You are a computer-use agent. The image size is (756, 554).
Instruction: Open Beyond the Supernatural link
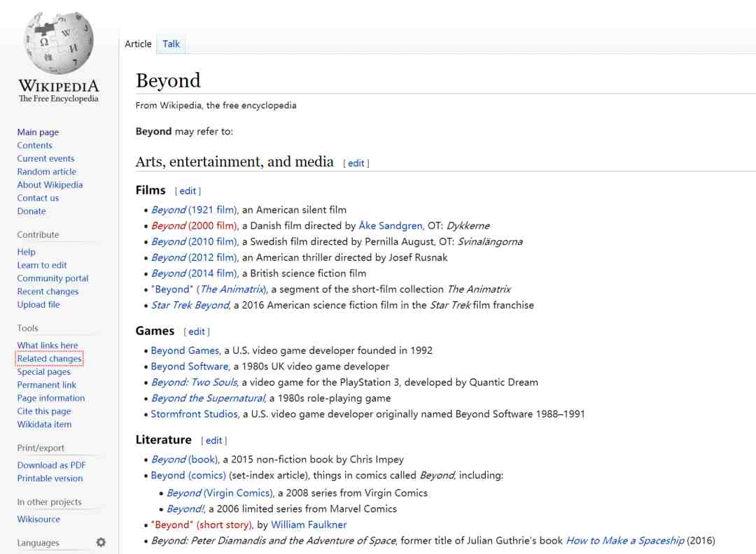click(209, 399)
